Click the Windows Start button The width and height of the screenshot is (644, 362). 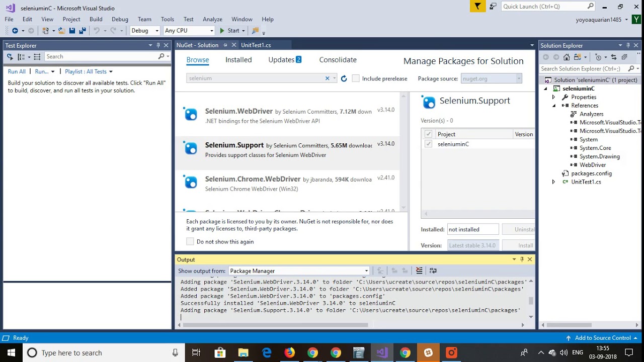point(11,352)
